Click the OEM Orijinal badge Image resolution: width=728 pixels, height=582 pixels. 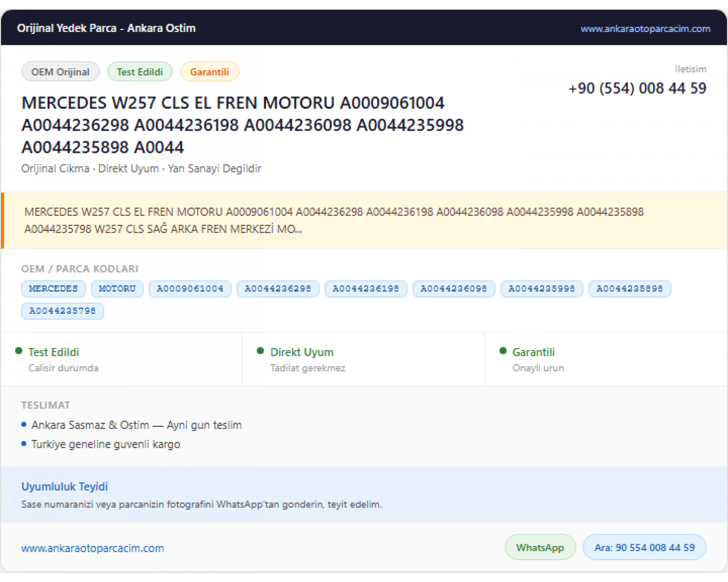[x=61, y=72]
